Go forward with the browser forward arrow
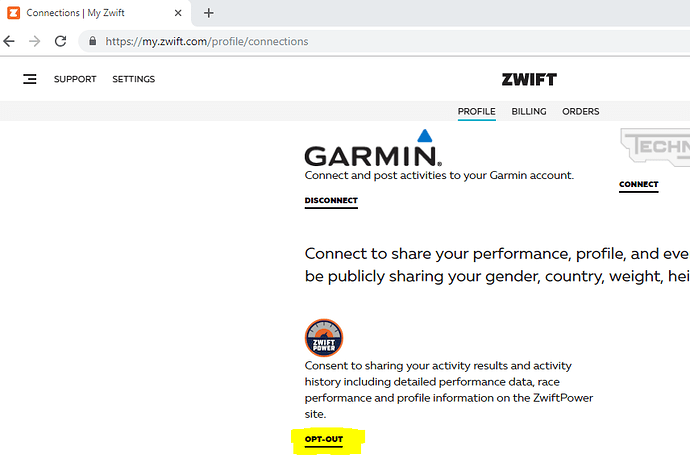This screenshot has width=690, height=470. click(x=34, y=41)
